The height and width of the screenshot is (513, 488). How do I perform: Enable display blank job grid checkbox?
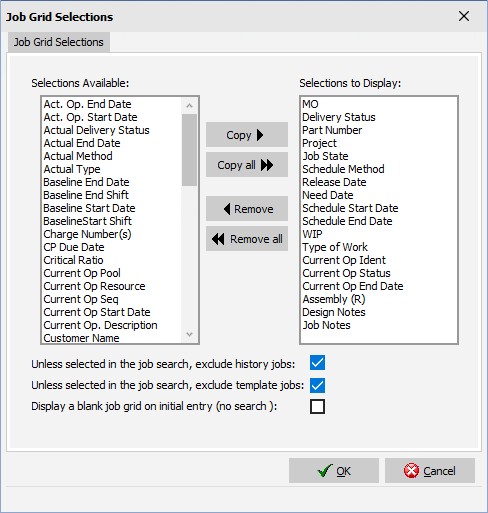coord(317,406)
